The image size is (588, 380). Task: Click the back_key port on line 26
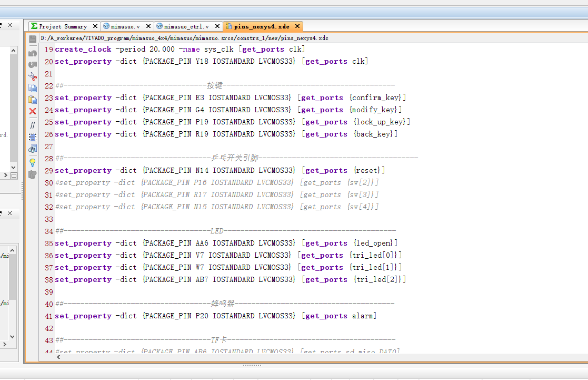(374, 134)
